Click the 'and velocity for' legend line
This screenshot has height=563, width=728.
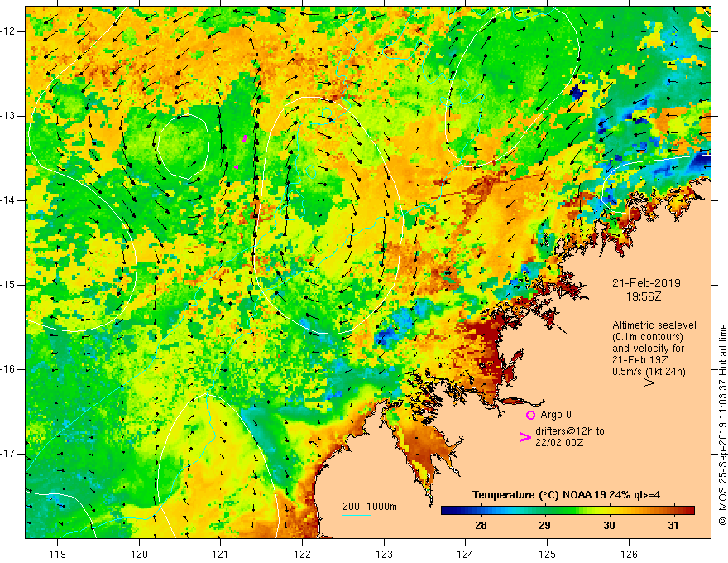pos(648,349)
